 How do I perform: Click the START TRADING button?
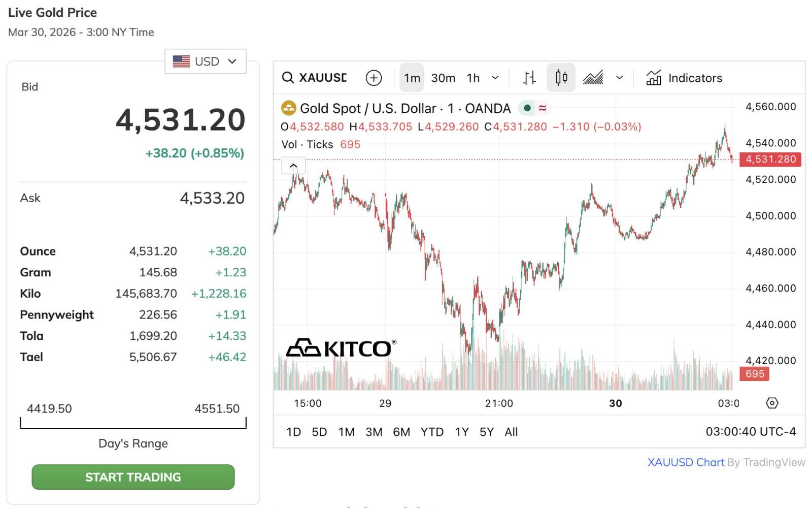pos(133,477)
